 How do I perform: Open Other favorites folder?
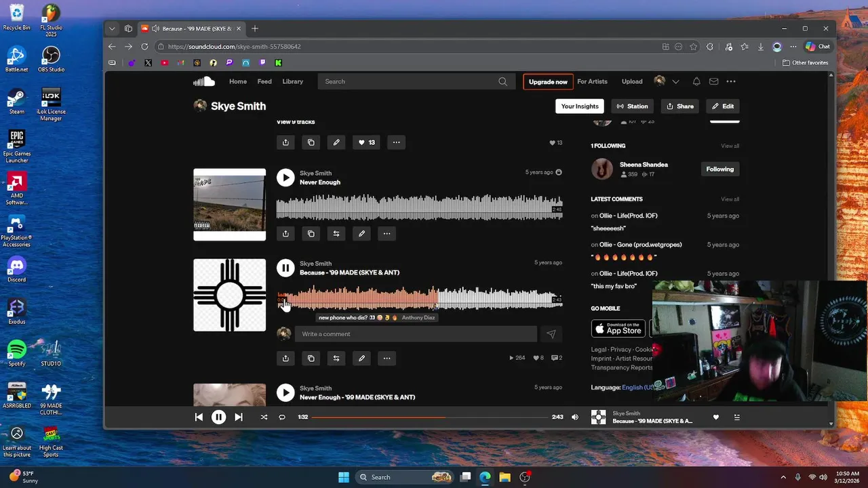(806, 63)
